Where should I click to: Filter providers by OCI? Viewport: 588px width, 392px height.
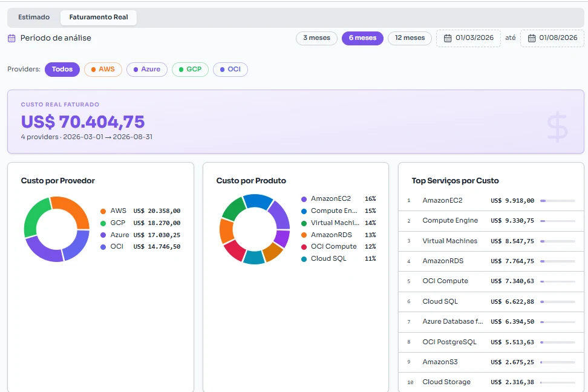[x=230, y=70]
